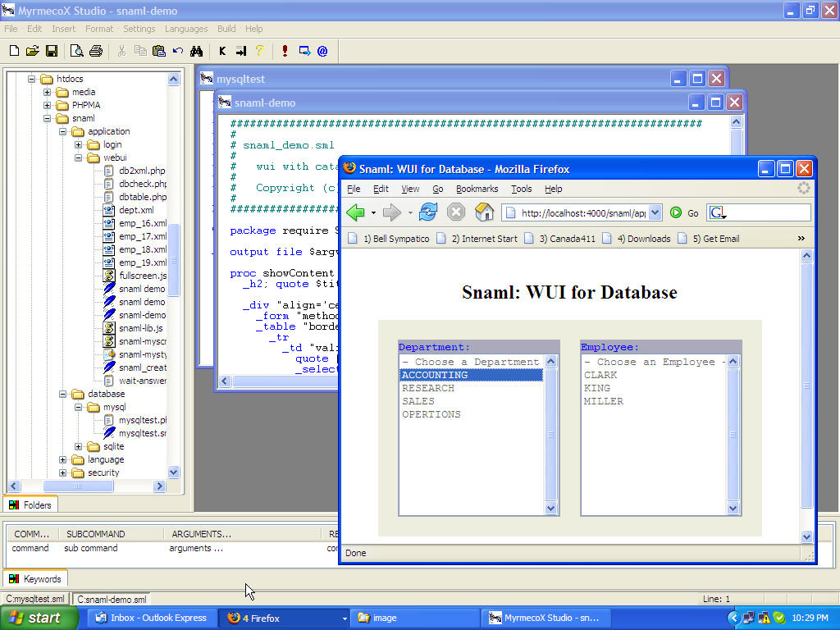
Task: Open the Firefox address bar history dropdown
Action: click(x=655, y=212)
